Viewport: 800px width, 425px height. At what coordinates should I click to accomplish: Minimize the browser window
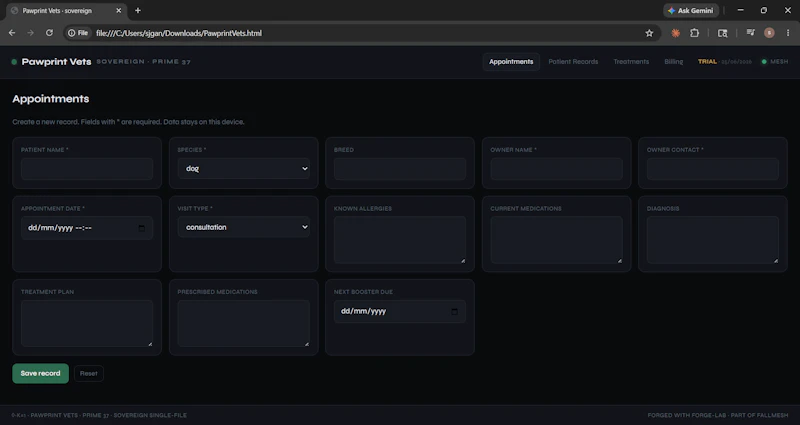[740, 10]
